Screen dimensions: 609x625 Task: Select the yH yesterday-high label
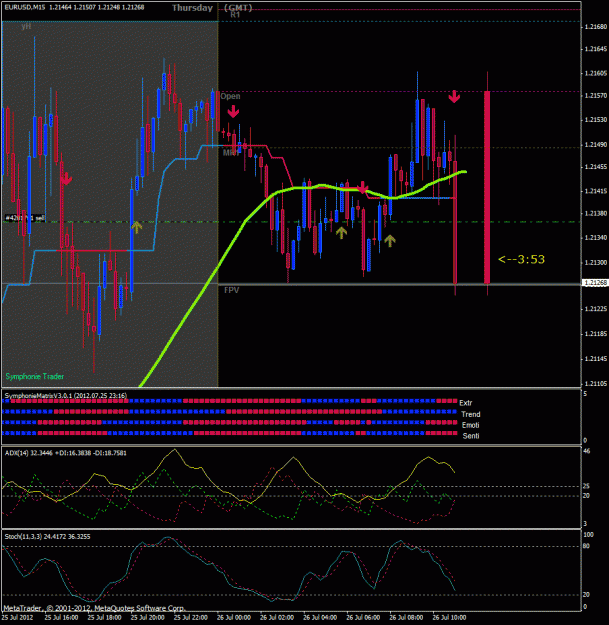(x=26, y=26)
